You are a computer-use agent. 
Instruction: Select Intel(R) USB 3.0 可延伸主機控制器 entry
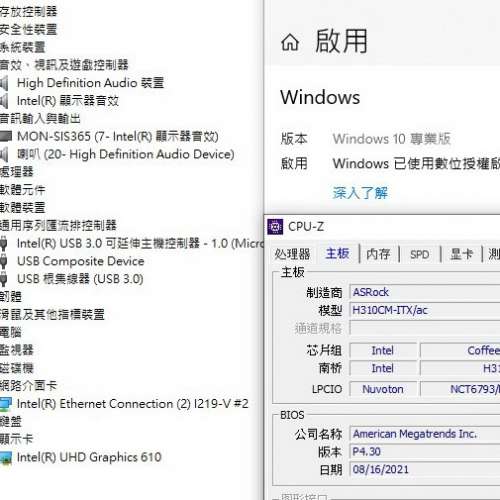[x=140, y=243]
